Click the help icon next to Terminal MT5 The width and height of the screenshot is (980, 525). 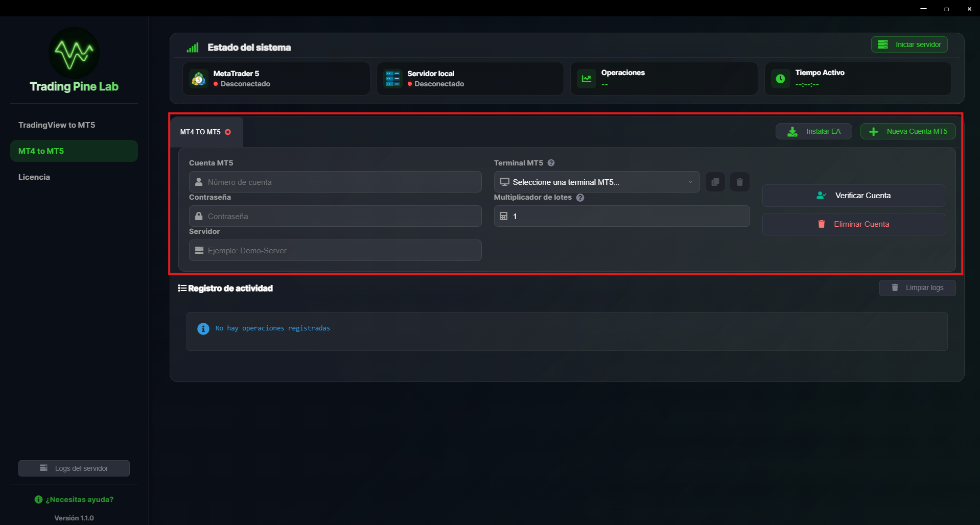pos(551,162)
